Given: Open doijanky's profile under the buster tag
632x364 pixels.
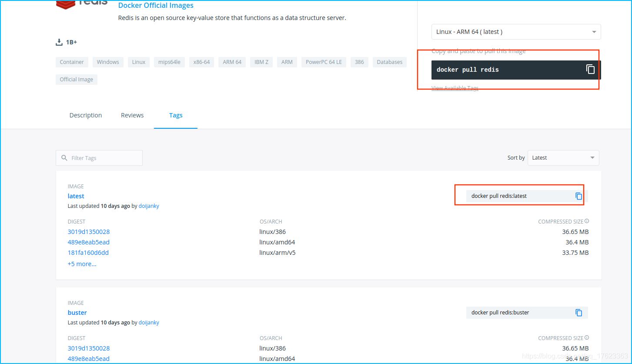Looking at the screenshot, I should pyautogui.click(x=149, y=323).
